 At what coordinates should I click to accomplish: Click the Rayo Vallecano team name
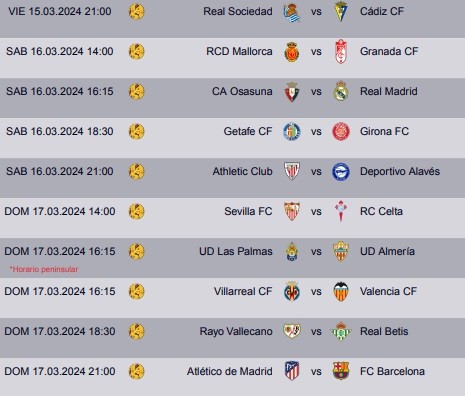tap(236, 331)
